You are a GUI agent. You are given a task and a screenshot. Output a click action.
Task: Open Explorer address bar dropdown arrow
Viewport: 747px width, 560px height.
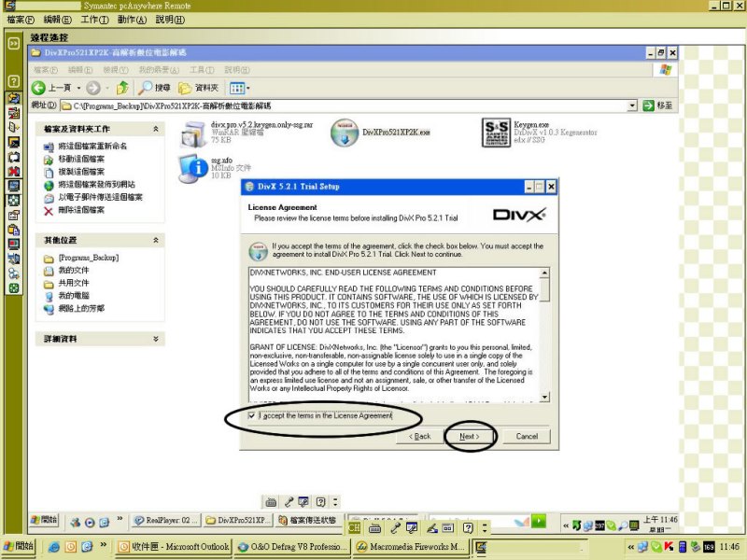click(632, 105)
